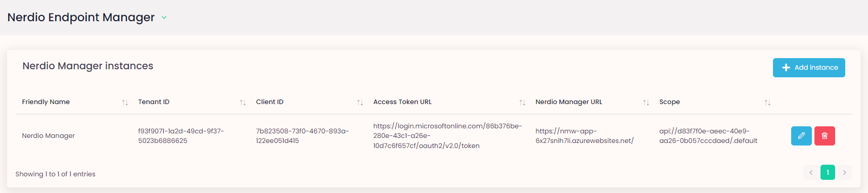Viewport: 868px width, 193px height.
Task: Delete the Nerdio Manager instance via trash icon
Action: click(825, 135)
